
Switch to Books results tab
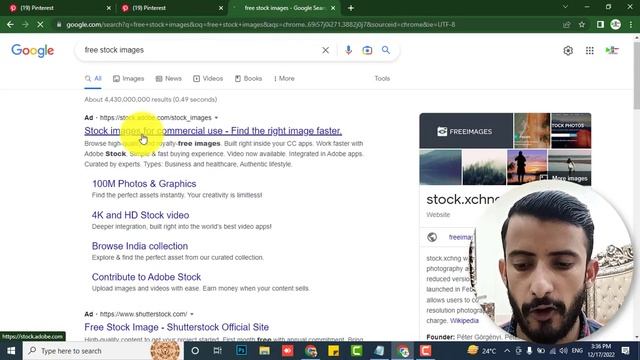[x=248, y=78]
